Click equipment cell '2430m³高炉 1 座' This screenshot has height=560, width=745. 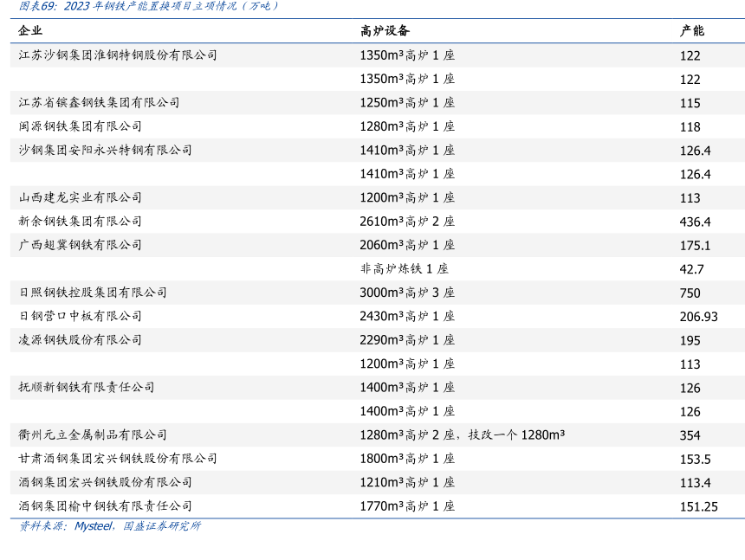[407, 316]
